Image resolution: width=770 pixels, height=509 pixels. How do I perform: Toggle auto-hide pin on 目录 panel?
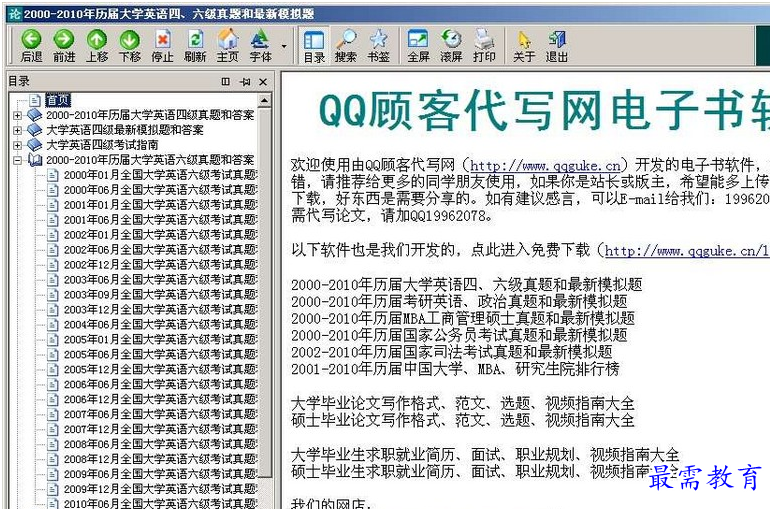coord(245,81)
